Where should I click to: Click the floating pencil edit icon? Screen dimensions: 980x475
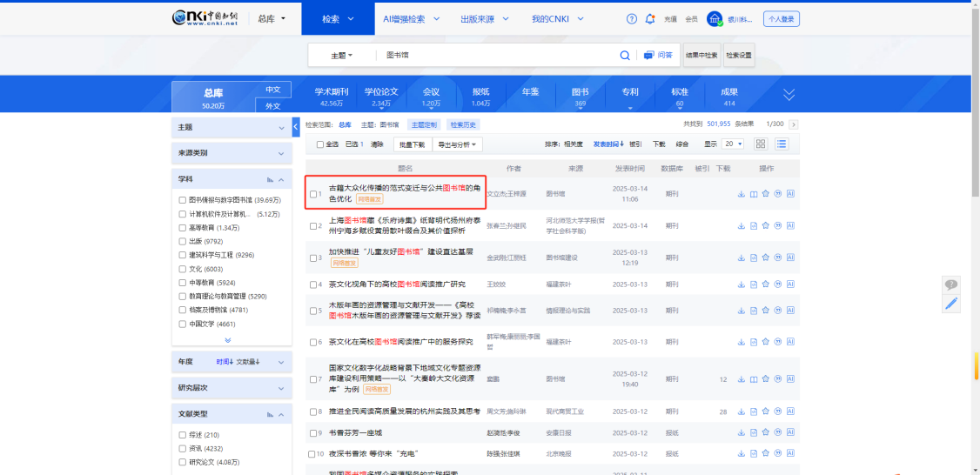click(x=951, y=304)
